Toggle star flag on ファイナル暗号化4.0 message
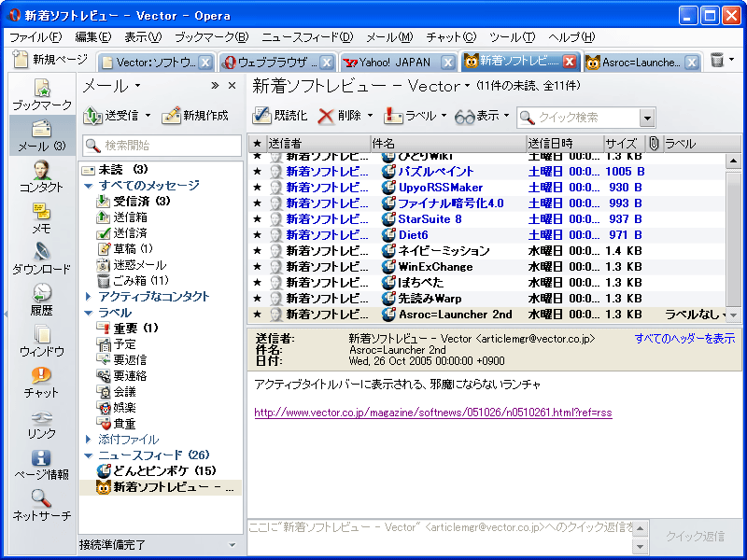 pyautogui.click(x=258, y=203)
